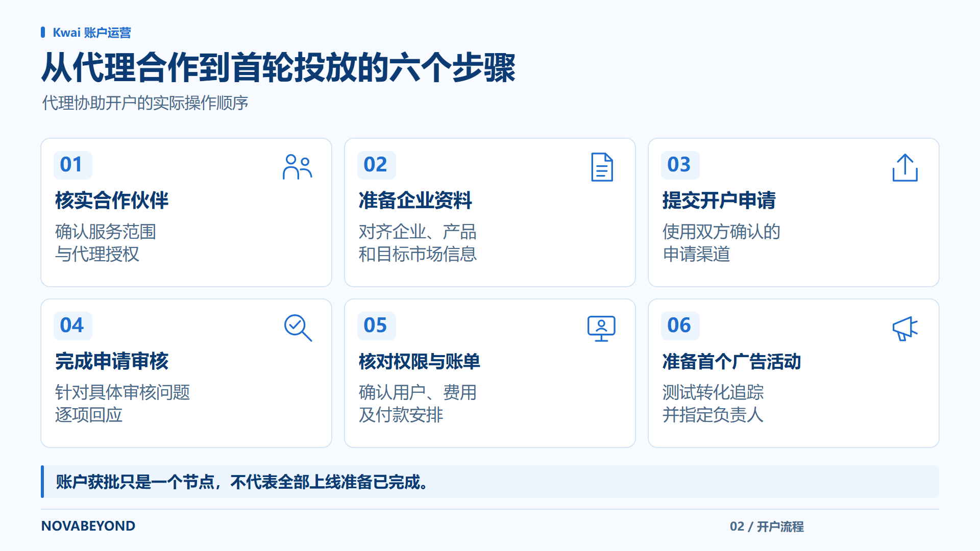The width and height of the screenshot is (980, 551).
Task: Click the heading 完成申请审核
Action: (x=112, y=361)
